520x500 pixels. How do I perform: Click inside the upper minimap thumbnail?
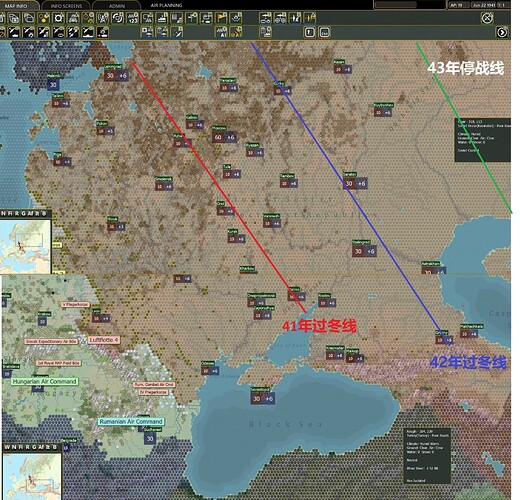pos(26,245)
